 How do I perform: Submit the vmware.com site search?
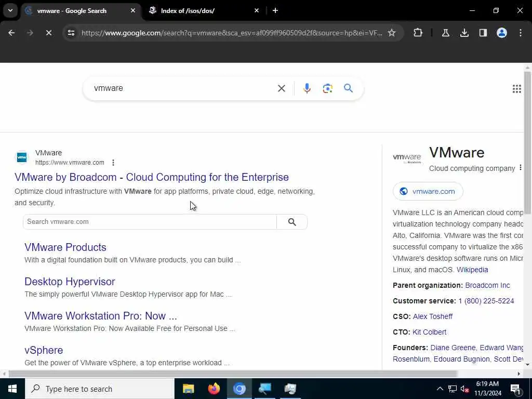click(x=292, y=221)
